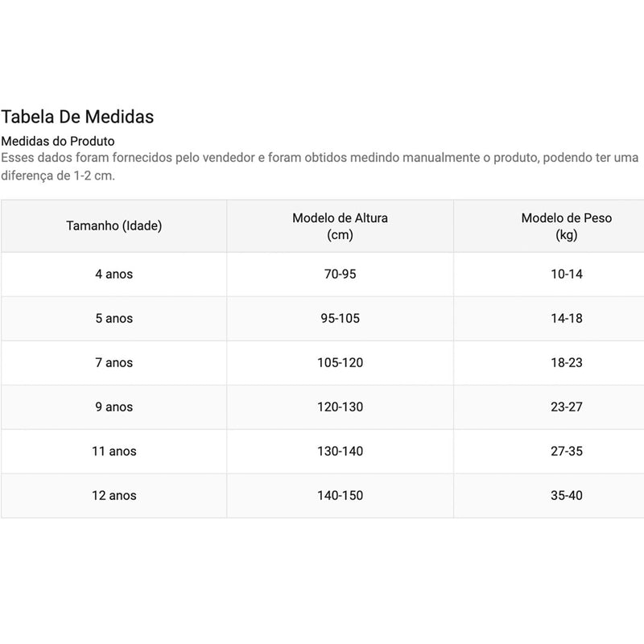Click the 27-35 weight value
The width and height of the screenshot is (644, 644).
point(567,452)
